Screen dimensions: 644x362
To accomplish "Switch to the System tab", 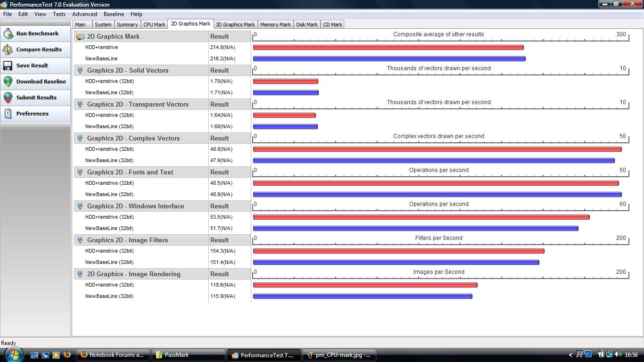I will (103, 25).
